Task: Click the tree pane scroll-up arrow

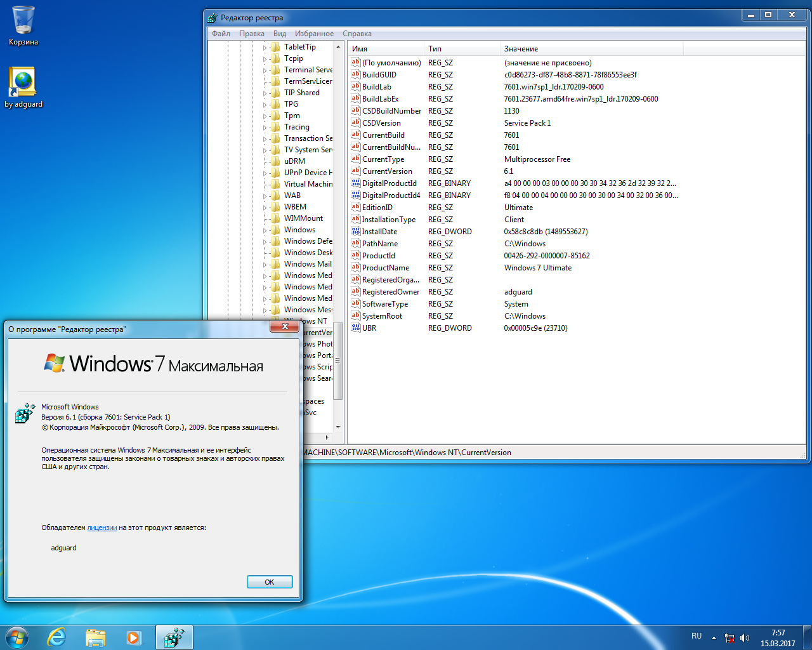Action: pos(337,48)
